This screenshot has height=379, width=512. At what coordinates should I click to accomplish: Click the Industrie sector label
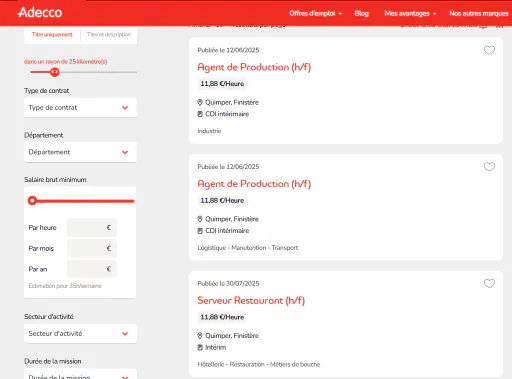[209, 131]
